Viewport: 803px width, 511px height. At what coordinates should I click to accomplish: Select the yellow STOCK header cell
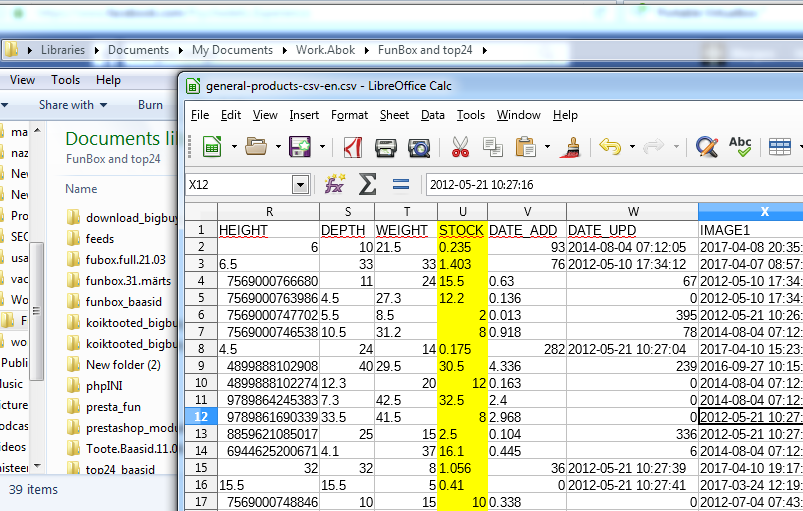coord(462,230)
